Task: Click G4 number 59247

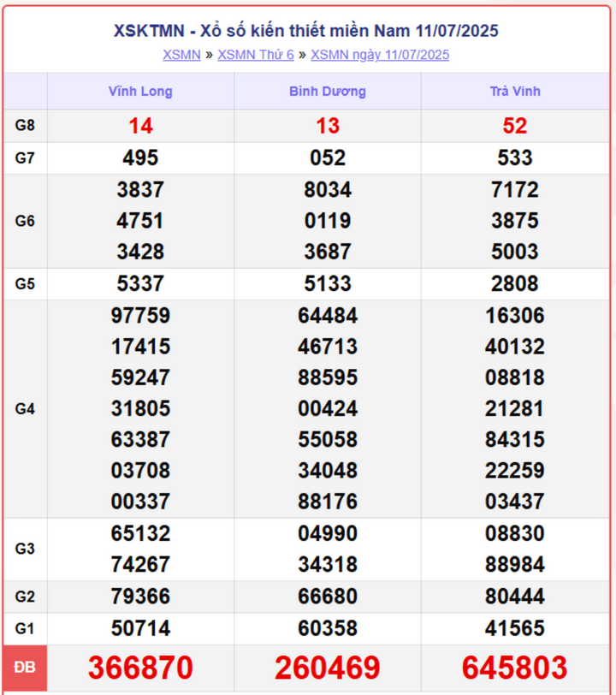Action: point(140,377)
